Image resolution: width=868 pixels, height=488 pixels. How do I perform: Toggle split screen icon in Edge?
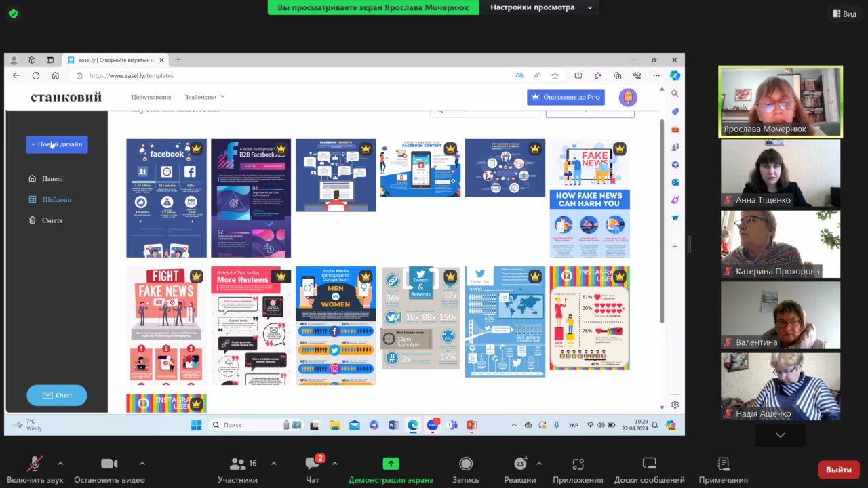click(x=578, y=76)
